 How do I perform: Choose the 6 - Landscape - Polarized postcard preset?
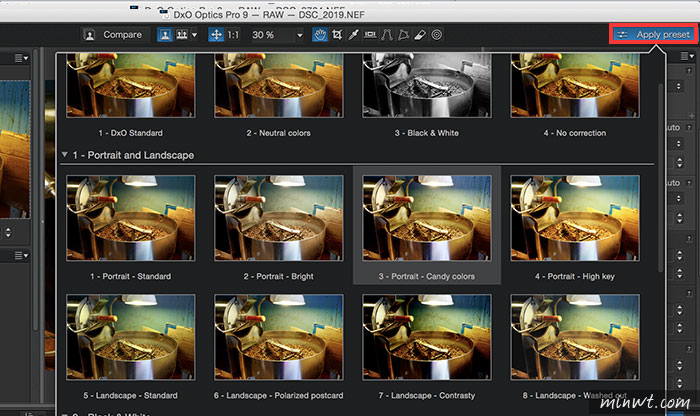pos(279,337)
